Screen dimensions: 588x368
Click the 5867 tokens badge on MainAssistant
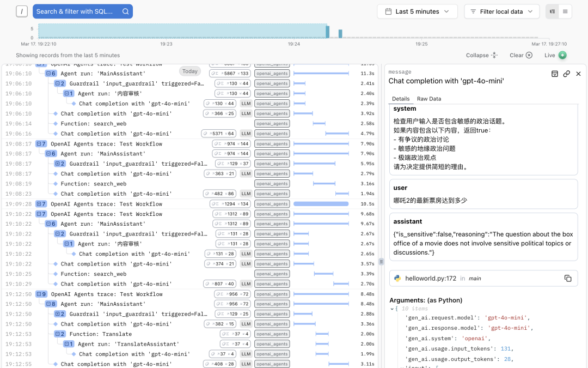[230, 74]
